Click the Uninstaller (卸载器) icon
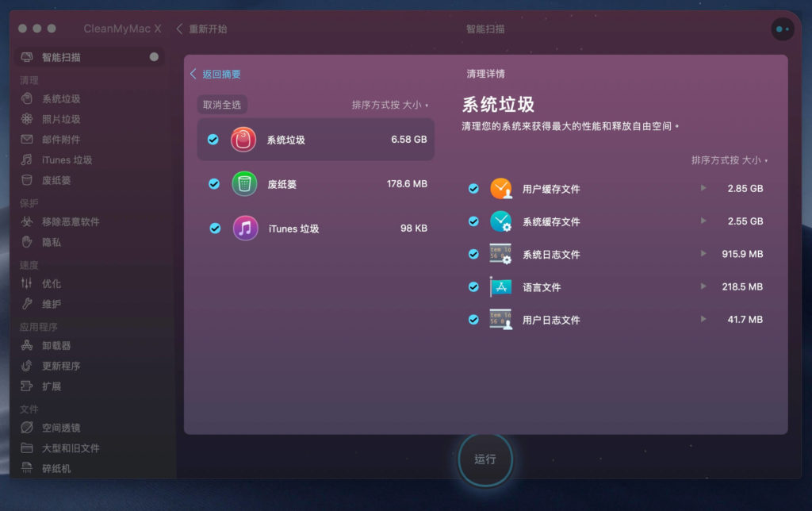 point(27,345)
